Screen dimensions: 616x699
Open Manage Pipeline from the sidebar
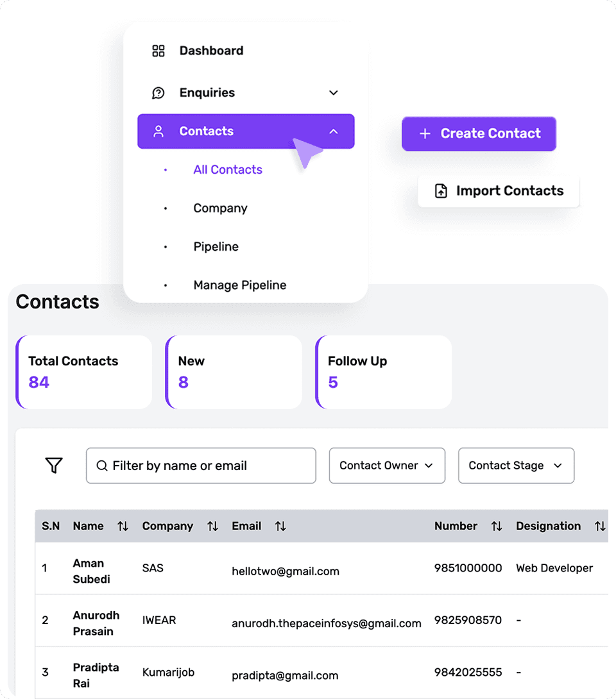click(x=239, y=285)
